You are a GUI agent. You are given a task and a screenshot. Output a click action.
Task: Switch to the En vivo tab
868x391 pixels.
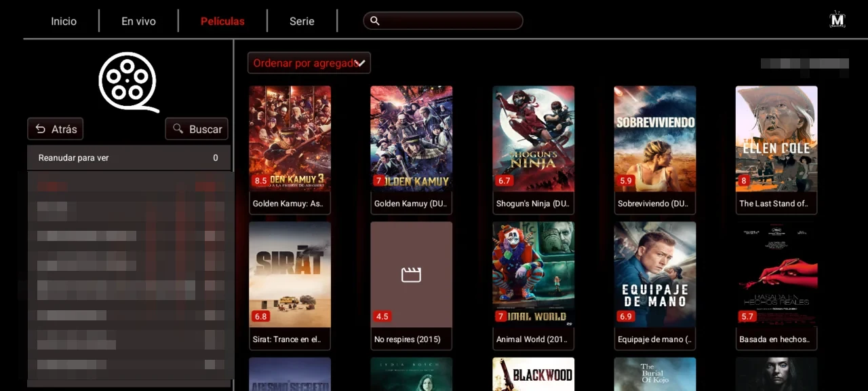(138, 21)
